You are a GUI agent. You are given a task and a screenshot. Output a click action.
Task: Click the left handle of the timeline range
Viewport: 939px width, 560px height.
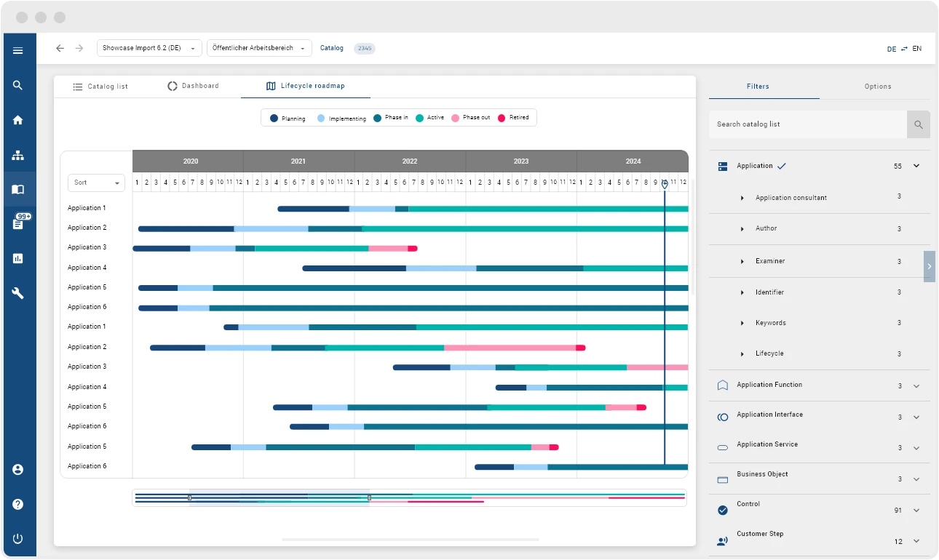tap(189, 497)
